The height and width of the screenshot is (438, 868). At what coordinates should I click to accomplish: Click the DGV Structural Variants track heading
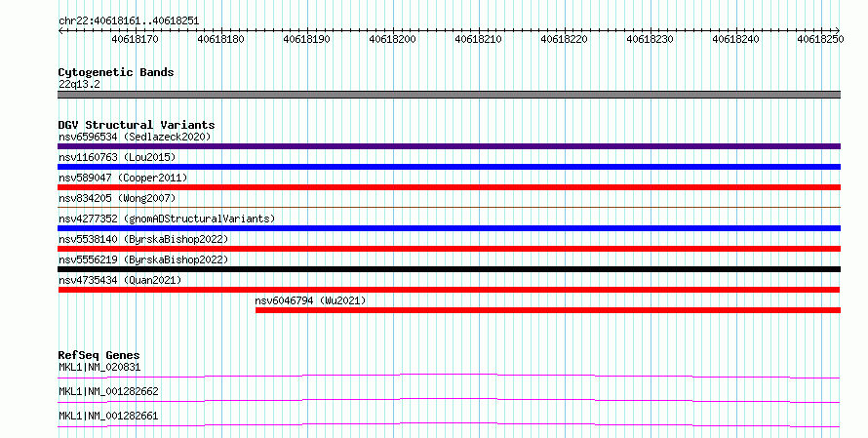(x=137, y=125)
